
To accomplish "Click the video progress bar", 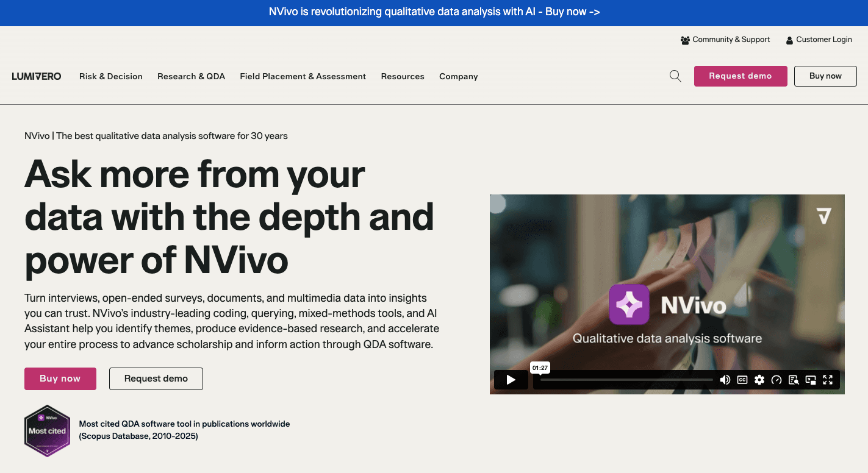I will coord(626,380).
